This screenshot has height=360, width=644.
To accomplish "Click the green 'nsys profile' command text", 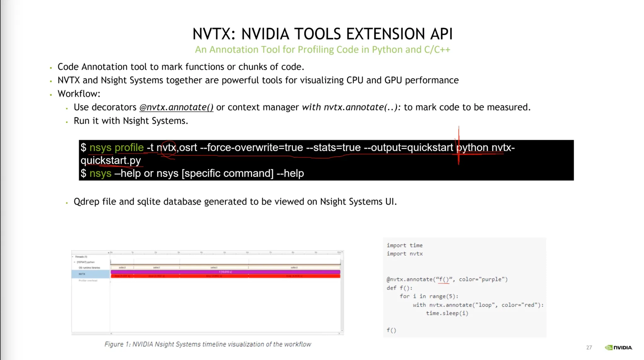I will click(116, 148).
